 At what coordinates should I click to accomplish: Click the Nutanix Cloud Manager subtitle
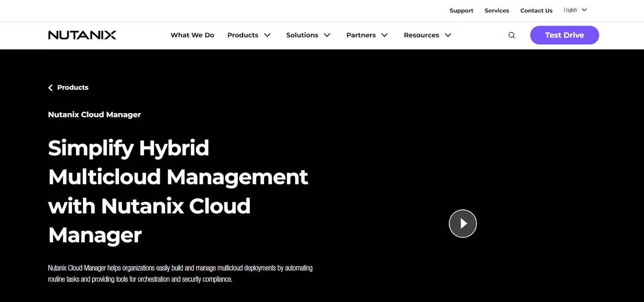pyautogui.click(x=95, y=115)
